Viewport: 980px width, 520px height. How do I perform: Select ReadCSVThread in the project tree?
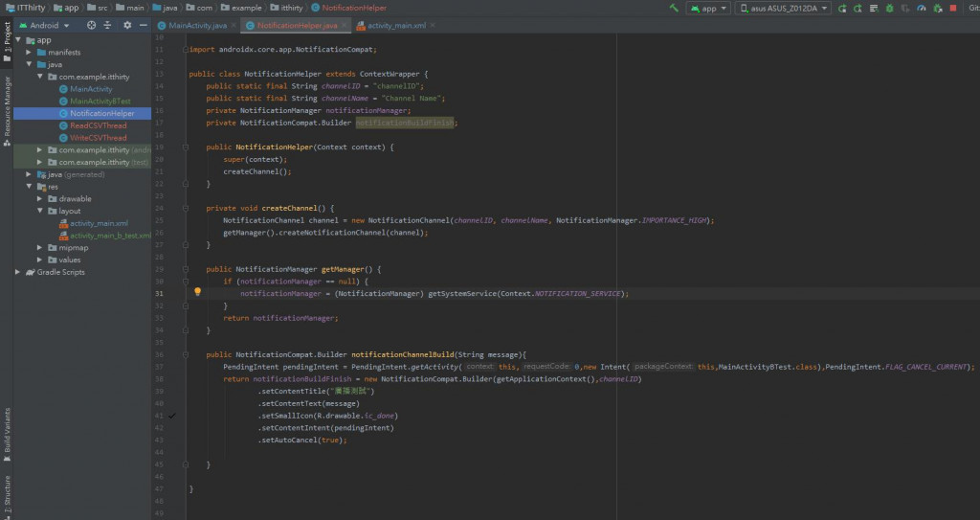98,125
